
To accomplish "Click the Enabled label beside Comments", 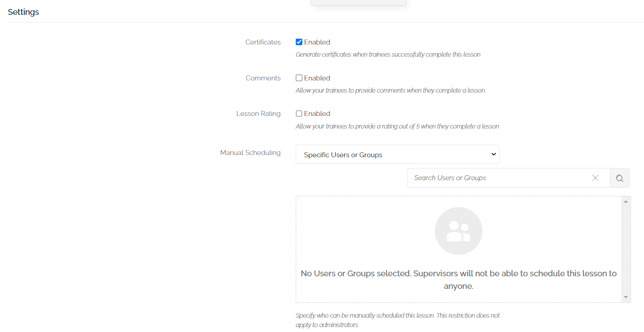I will coord(317,78).
